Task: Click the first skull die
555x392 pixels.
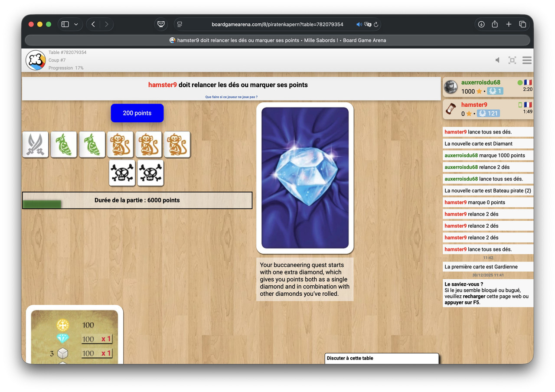Action: click(122, 173)
